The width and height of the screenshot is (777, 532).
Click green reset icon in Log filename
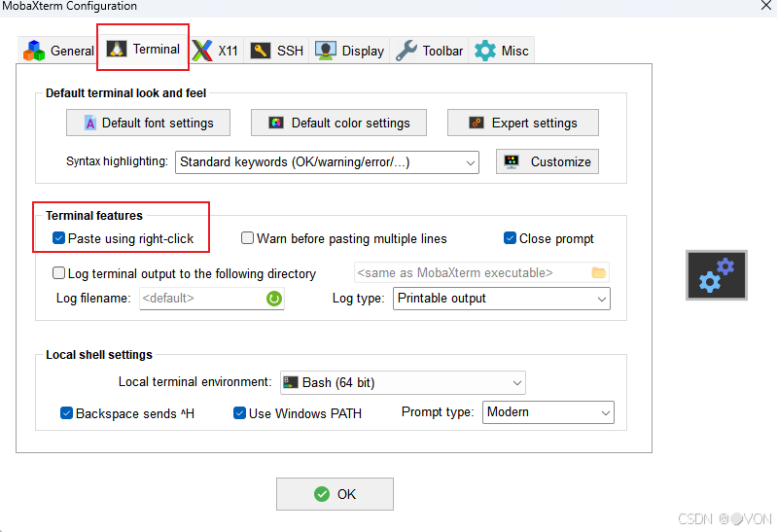coord(274,299)
